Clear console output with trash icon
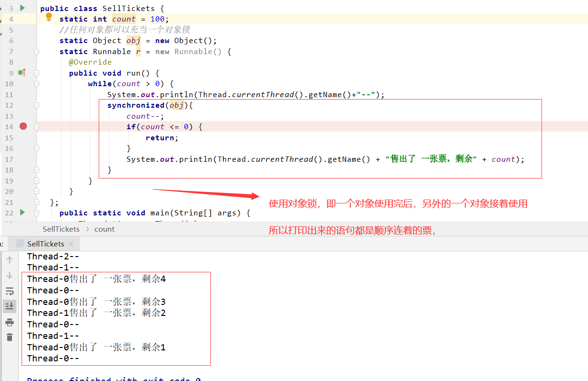 point(10,337)
